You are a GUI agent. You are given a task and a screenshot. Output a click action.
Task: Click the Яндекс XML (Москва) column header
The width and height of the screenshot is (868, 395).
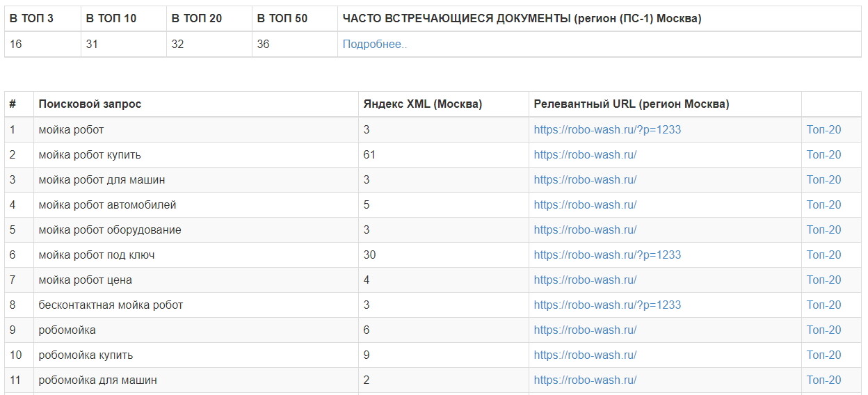pyautogui.click(x=422, y=104)
